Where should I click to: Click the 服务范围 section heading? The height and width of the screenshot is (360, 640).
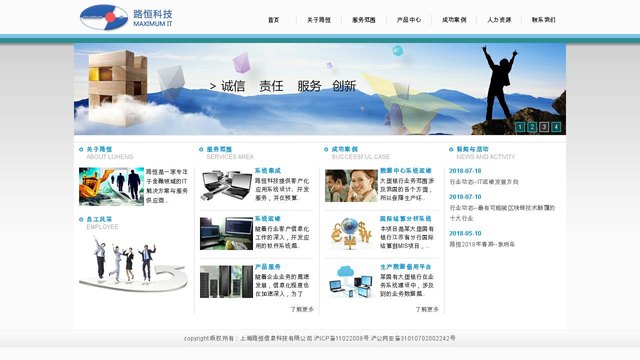219,149
